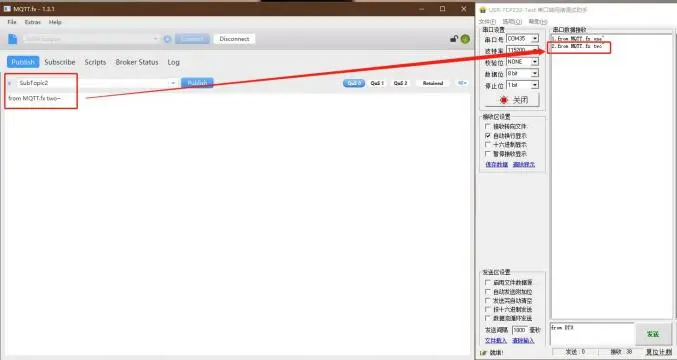This screenshot has width=677, height=360.
Task: Click the blue Publish button beside topic
Action: click(197, 83)
